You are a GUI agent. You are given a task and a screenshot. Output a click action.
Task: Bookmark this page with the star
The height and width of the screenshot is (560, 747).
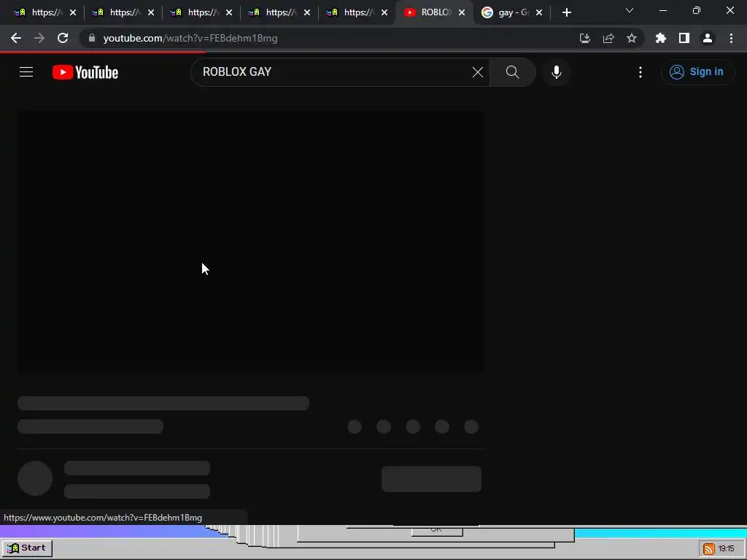[x=632, y=38]
